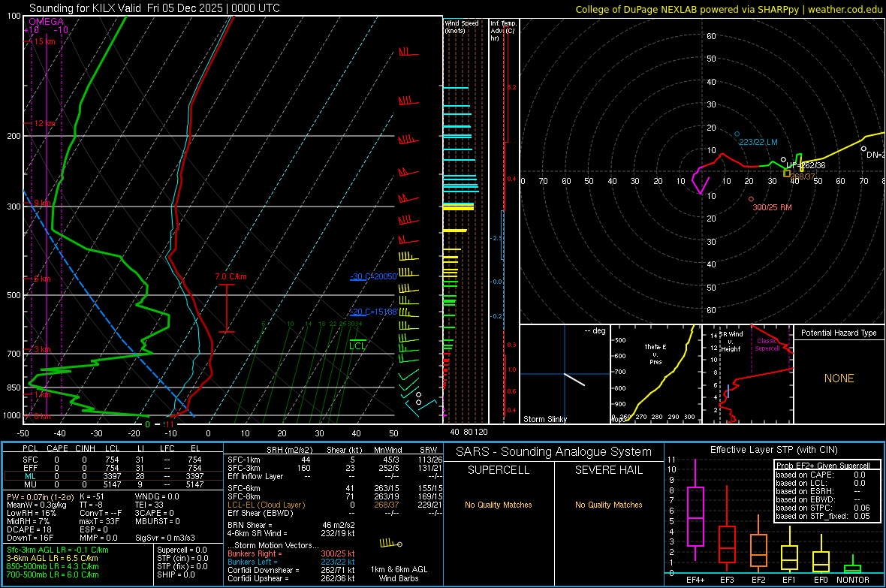Click the 'Sfc-3km AGL LR' lapse rate line
The image size is (886, 588).
(58, 550)
